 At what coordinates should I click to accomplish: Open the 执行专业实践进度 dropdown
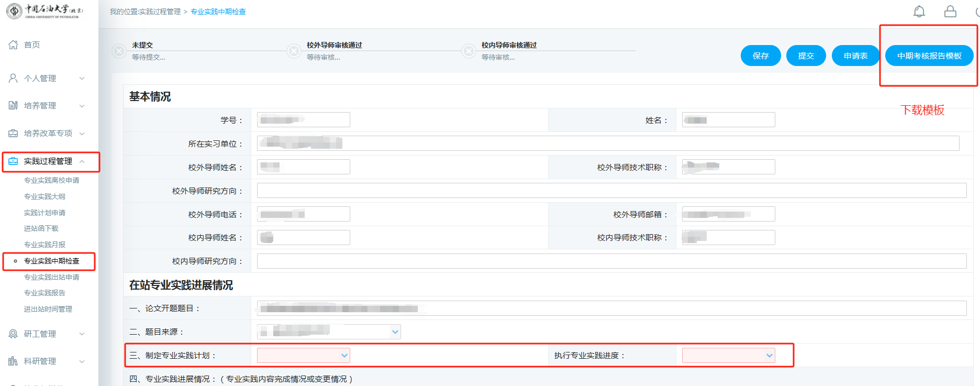pos(728,356)
